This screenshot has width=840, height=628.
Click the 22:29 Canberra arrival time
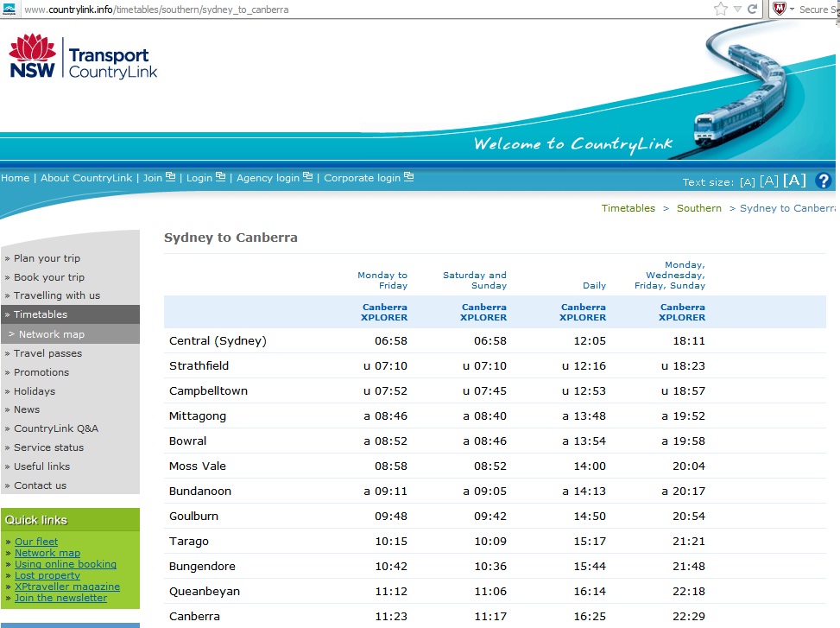(689, 616)
